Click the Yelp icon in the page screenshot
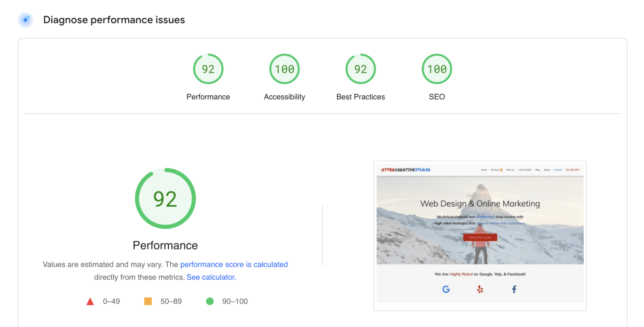 [x=480, y=289]
